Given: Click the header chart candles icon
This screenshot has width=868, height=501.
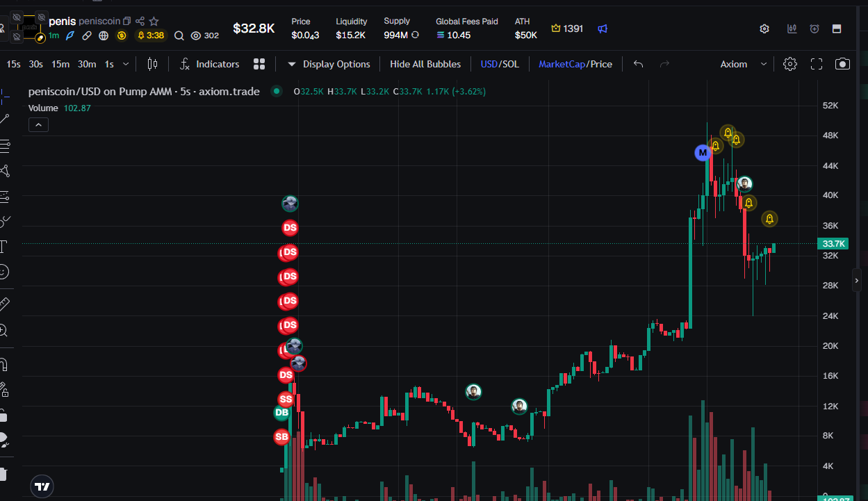Looking at the screenshot, I should click(792, 28).
